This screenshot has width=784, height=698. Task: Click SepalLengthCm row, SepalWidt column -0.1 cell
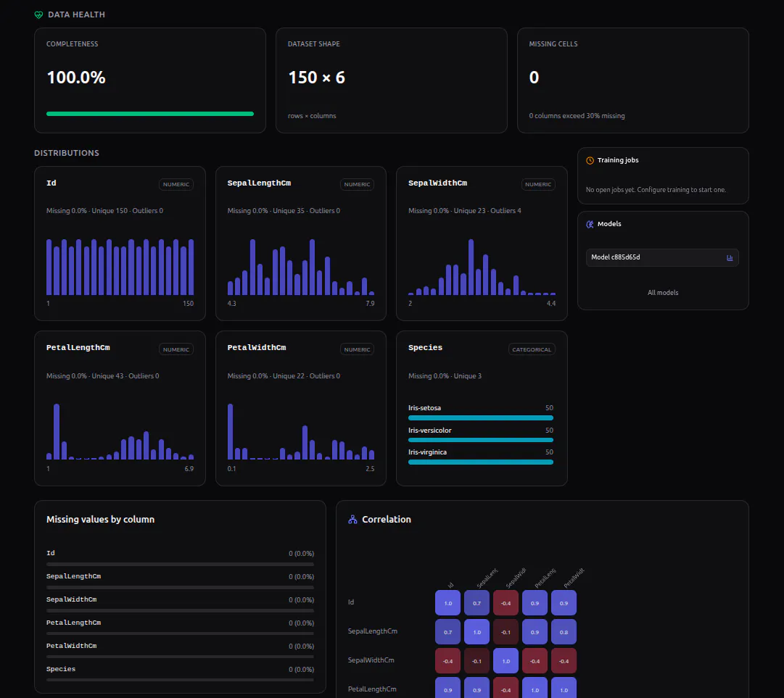click(x=506, y=632)
